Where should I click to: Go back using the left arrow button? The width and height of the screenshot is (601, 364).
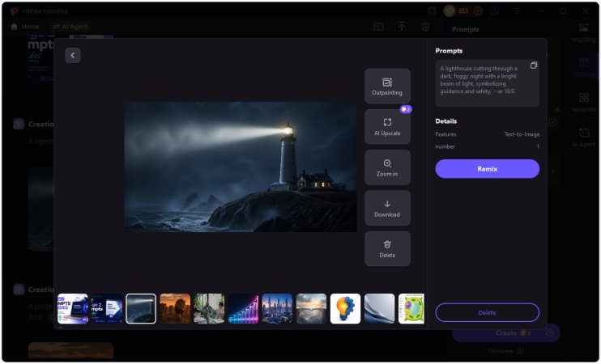point(72,56)
